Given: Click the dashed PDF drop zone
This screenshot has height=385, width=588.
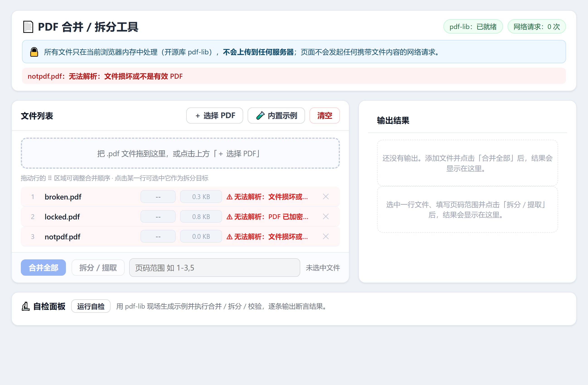Looking at the screenshot, I should pyautogui.click(x=180, y=153).
